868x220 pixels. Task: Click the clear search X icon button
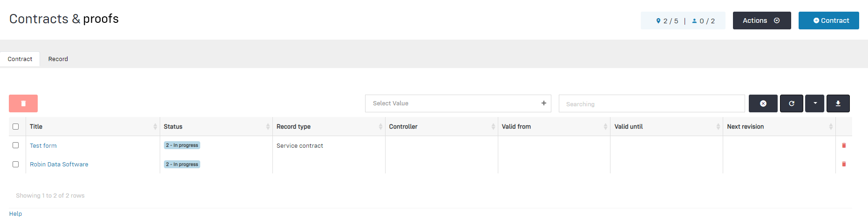[x=763, y=103]
